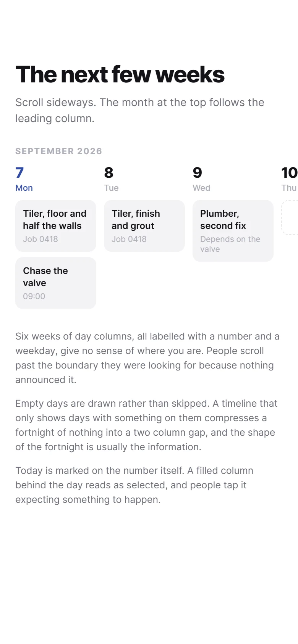
Task: Open the 'Plumber, second fix' card
Action: click(233, 231)
